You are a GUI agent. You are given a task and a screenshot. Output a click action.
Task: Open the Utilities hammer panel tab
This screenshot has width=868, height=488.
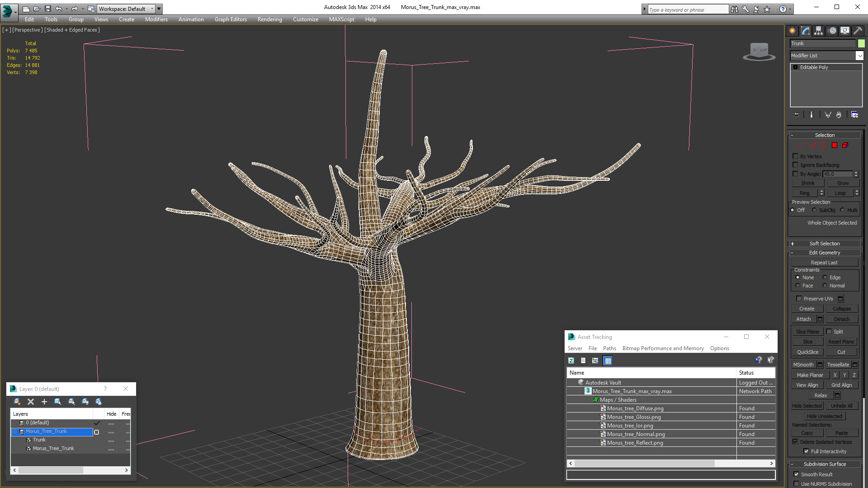pos(858,31)
